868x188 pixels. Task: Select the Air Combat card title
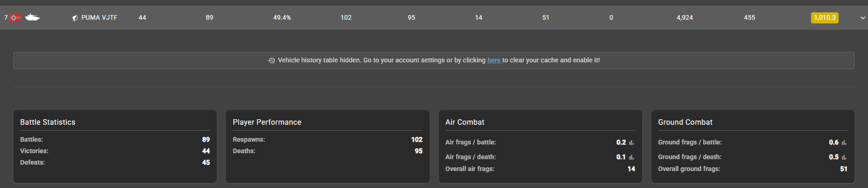click(465, 122)
